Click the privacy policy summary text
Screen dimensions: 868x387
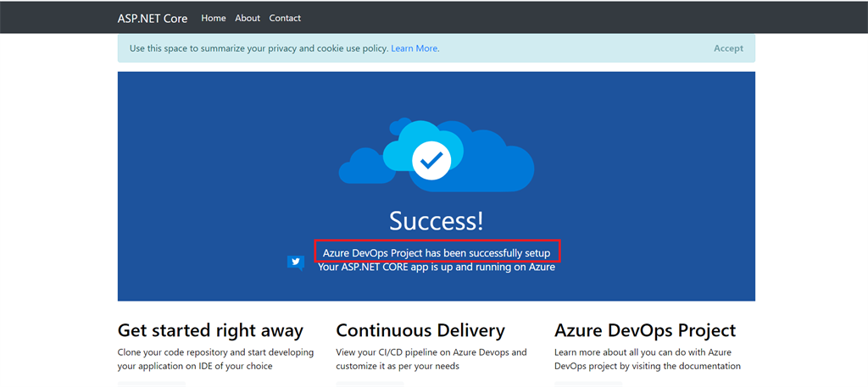[x=259, y=48]
